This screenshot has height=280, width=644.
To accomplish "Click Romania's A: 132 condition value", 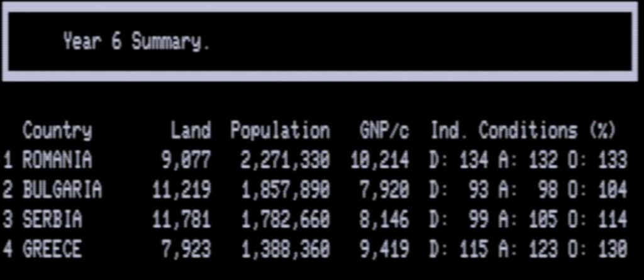I will click(x=528, y=160).
